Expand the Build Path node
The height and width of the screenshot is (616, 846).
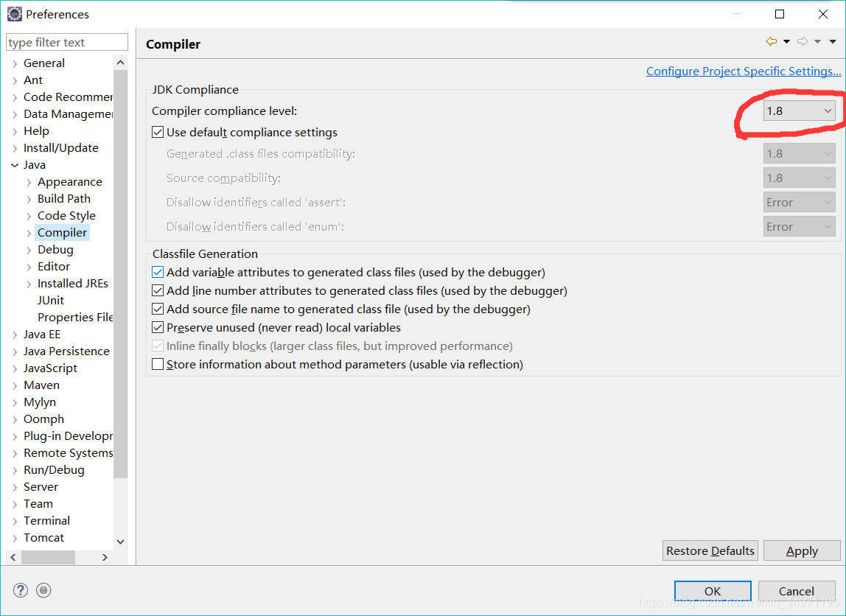pos(29,199)
